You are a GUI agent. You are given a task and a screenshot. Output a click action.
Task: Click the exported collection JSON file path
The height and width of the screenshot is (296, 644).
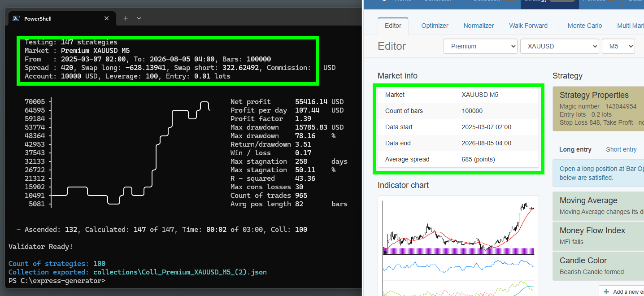click(x=180, y=272)
